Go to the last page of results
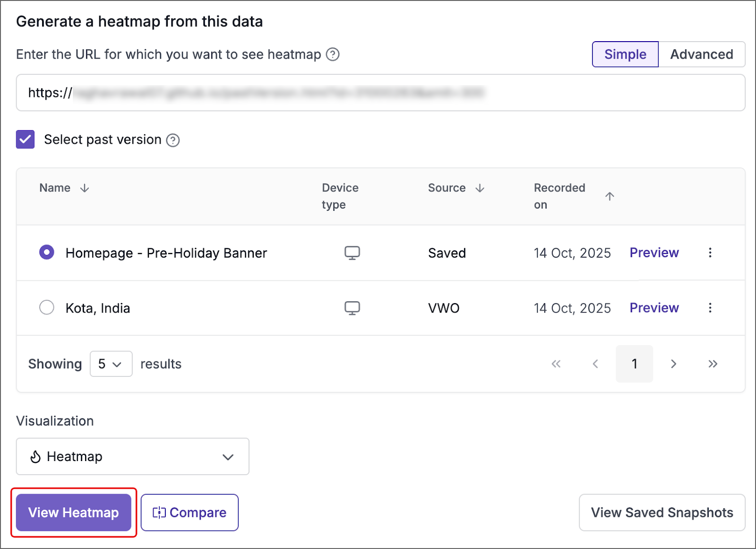The image size is (756, 549). pyautogui.click(x=713, y=364)
